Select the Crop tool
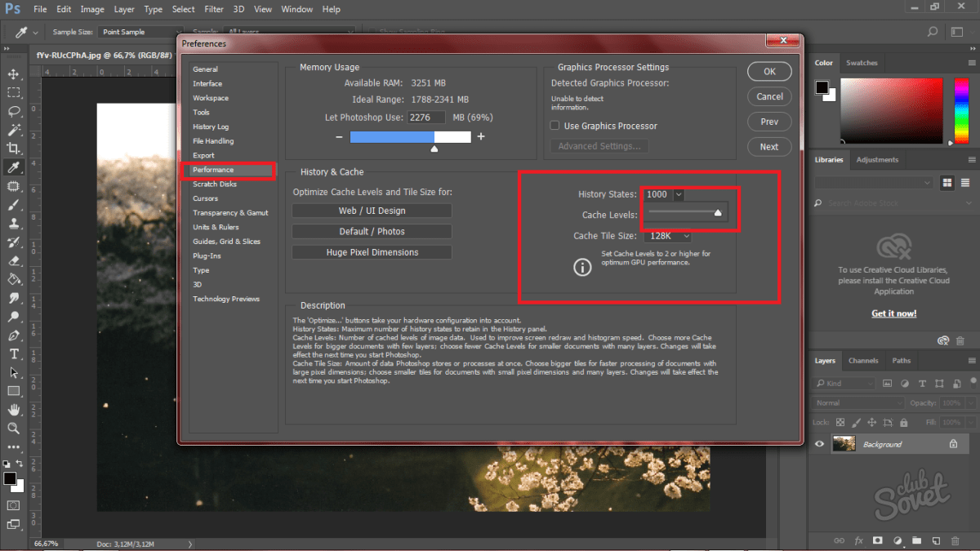Screen dimensions: 980x551 coord(14,149)
